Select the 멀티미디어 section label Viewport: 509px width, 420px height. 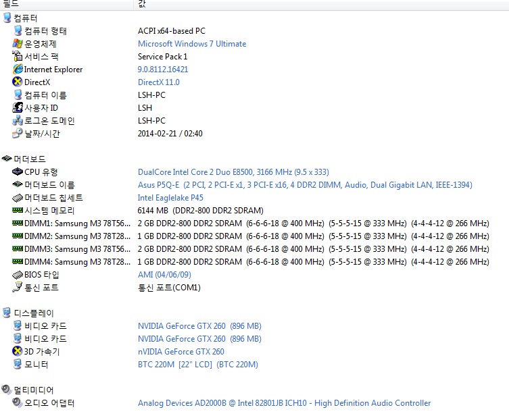pos(34,390)
